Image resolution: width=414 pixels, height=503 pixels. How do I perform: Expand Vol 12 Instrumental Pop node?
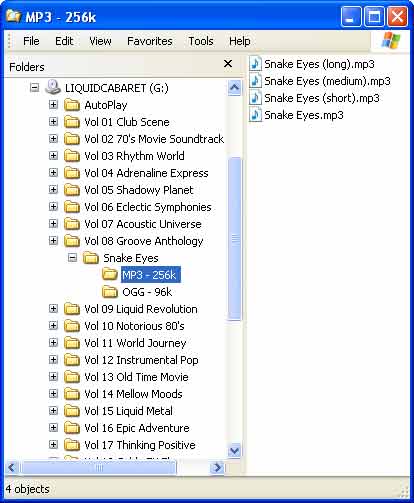click(53, 360)
